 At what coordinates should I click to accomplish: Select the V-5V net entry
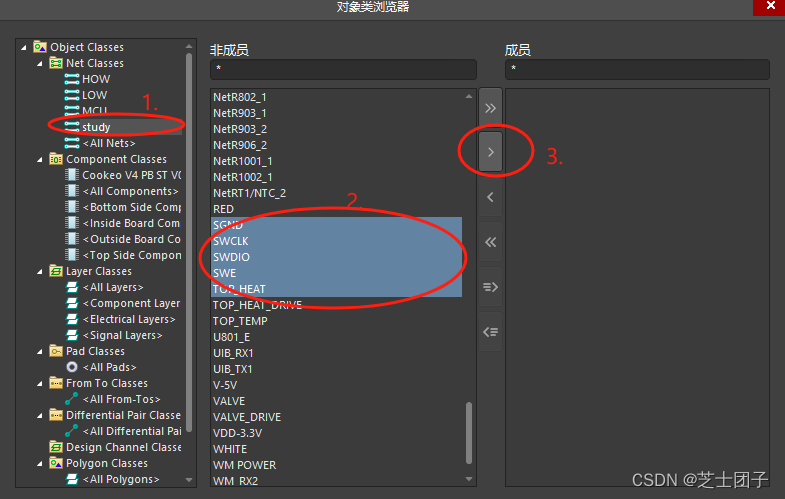click(225, 385)
